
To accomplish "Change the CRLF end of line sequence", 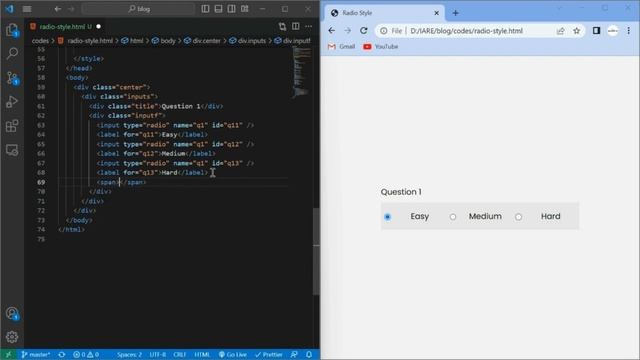I will [180, 354].
